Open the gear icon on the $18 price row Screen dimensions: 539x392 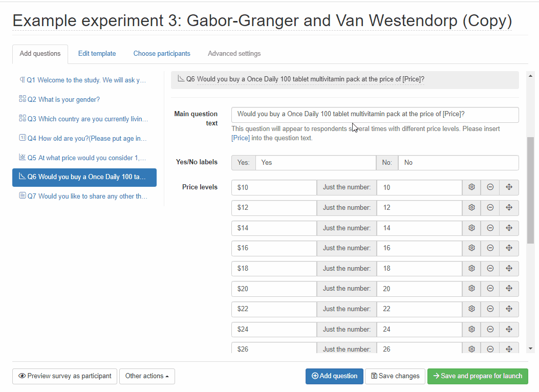tap(471, 268)
